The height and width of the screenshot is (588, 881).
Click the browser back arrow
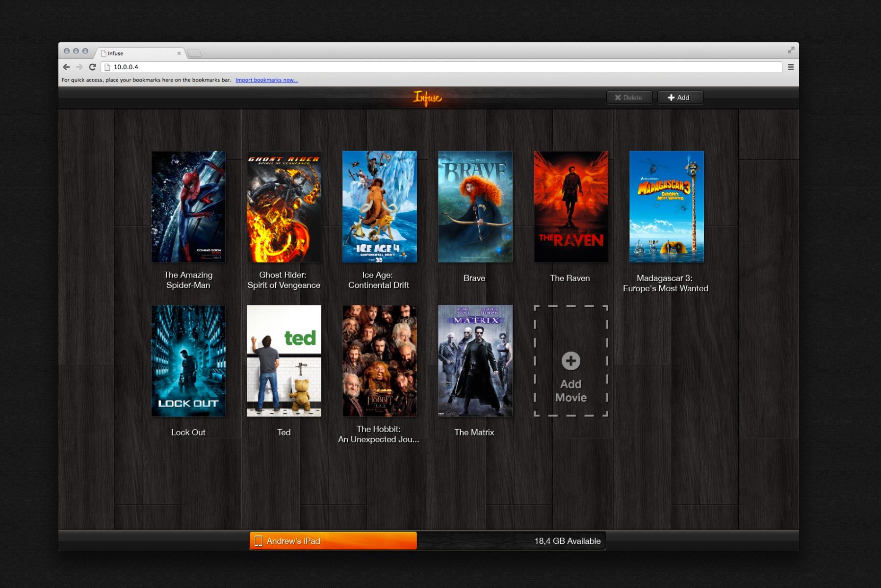66,67
